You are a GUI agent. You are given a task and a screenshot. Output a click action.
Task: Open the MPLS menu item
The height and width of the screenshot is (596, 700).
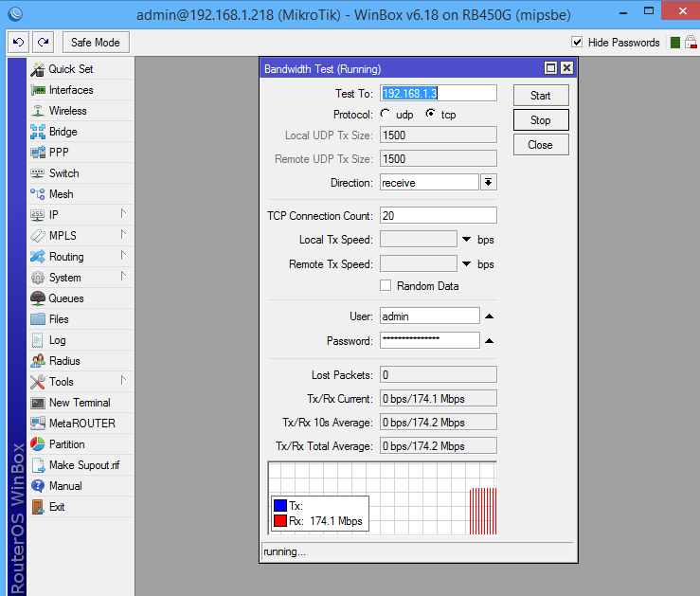(x=81, y=236)
